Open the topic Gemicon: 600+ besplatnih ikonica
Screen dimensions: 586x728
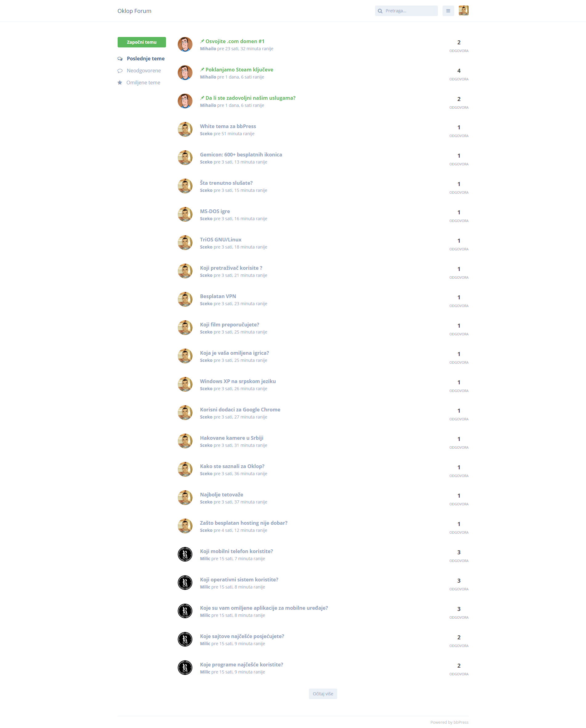[x=241, y=155]
